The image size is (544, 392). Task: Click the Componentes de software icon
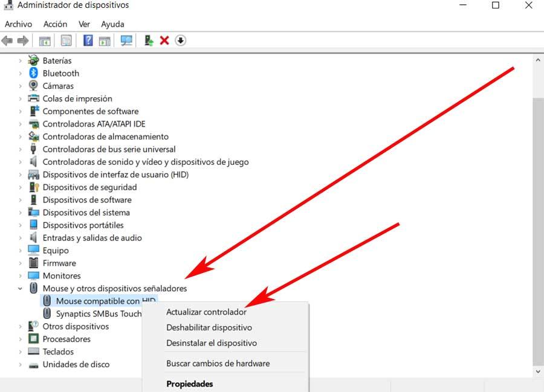coord(34,111)
